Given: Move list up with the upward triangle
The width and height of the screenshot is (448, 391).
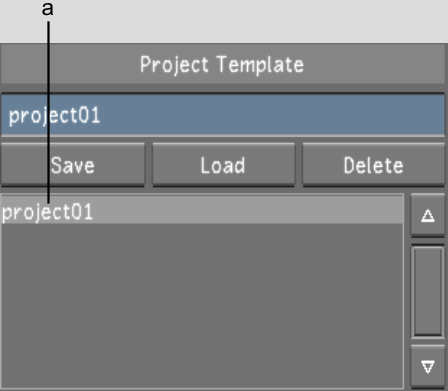Looking at the screenshot, I should pyautogui.click(x=428, y=215).
